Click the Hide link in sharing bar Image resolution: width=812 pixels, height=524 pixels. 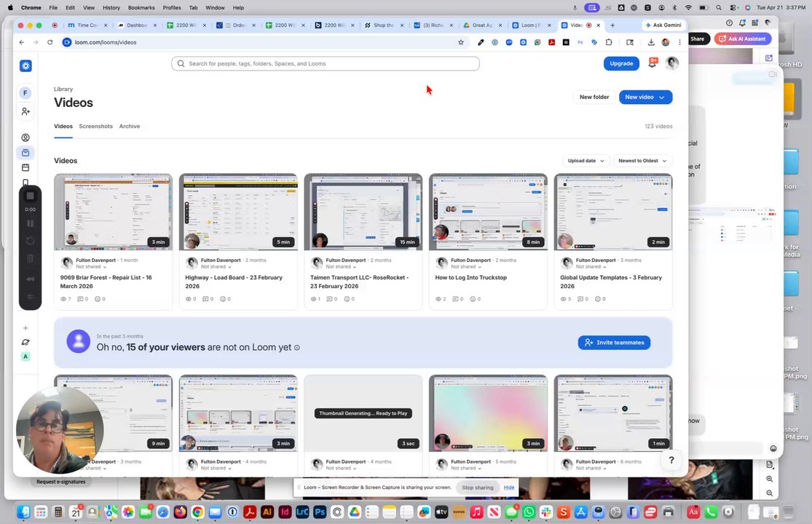click(509, 488)
